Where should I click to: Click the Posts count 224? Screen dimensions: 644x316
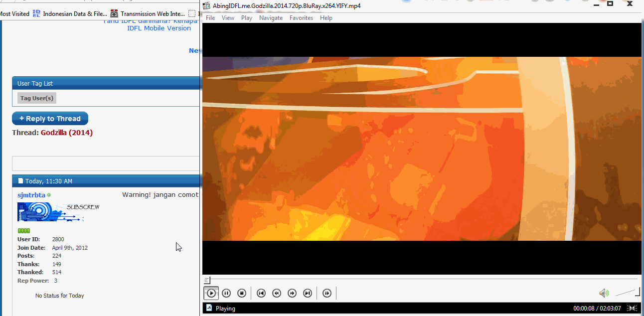57,256
